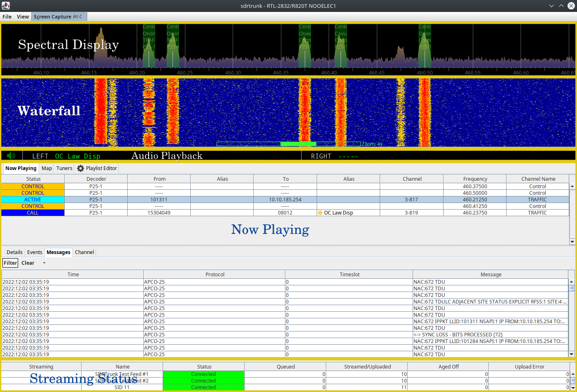Switch to the Map tab
577x392 pixels.
tap(47, 168)
